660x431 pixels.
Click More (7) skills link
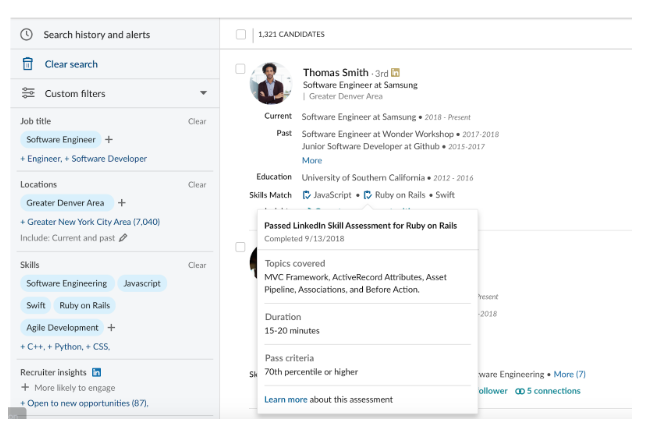pos(570,374)
